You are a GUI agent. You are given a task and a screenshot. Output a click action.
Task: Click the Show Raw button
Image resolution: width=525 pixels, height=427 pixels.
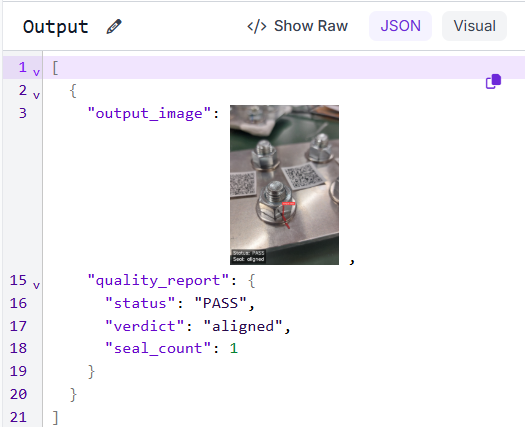point(297,26)
